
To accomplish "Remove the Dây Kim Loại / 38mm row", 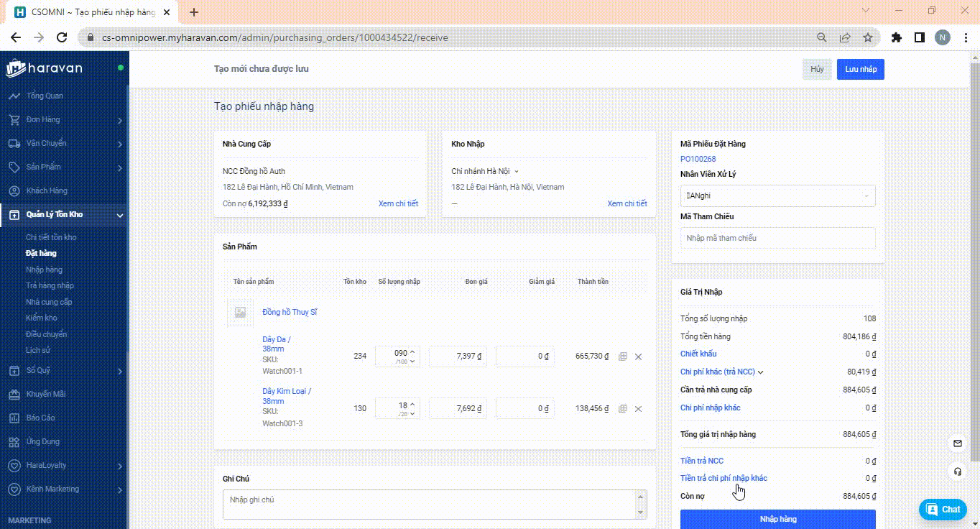I will point(638,408).
